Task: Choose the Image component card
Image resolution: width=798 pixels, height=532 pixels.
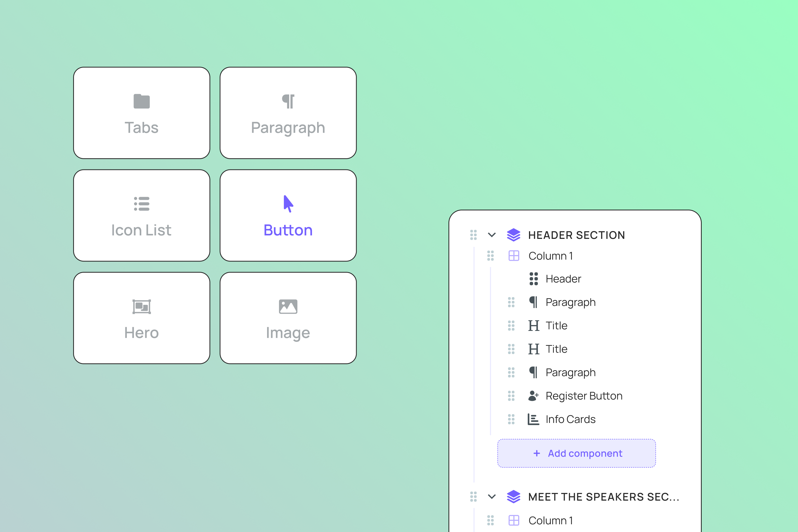Action: pos(288,318)
